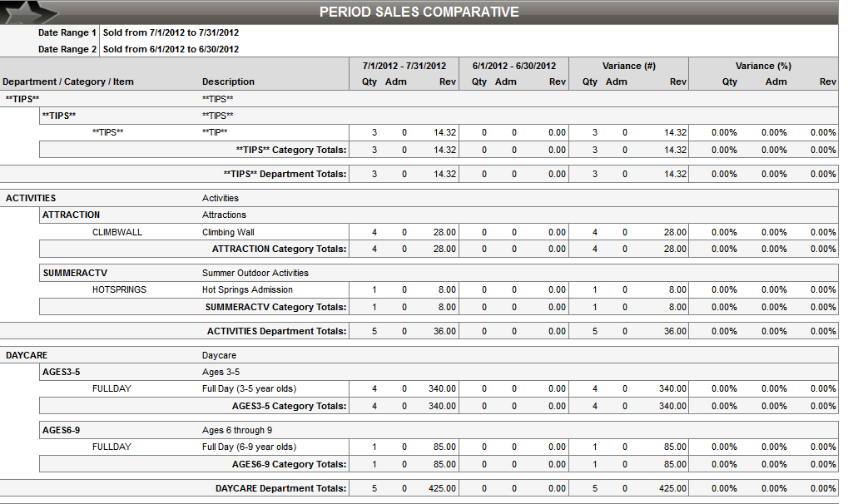This screenshot has width=848, height=504.
Task: Select the 7/1/2012 - 7/31/2012 period header
Action: (404, 66)
